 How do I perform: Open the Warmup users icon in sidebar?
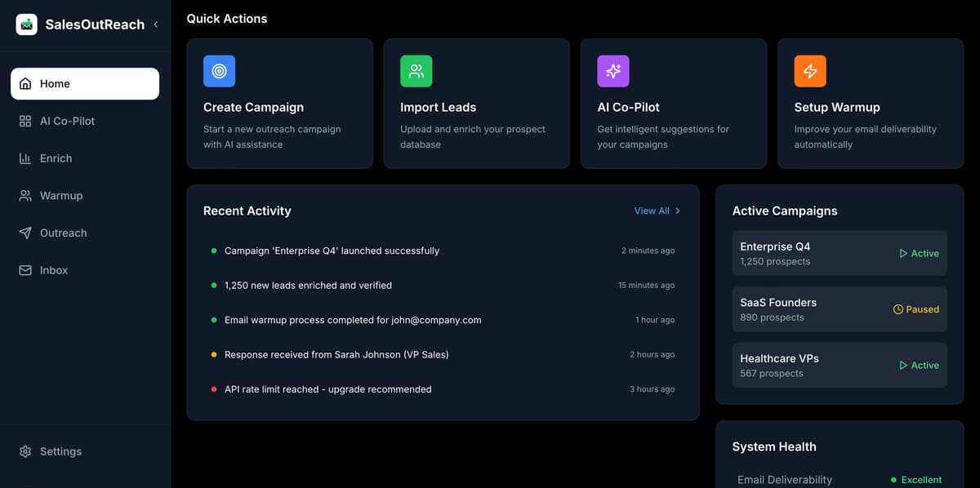pyautogui.click(x=25, y=196)
